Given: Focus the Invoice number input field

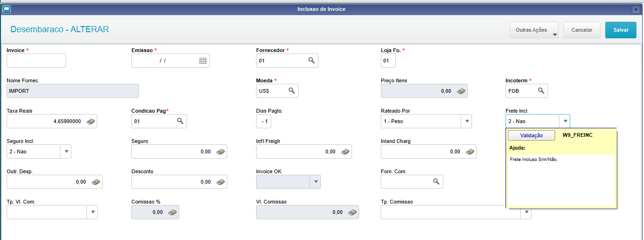Looking at the screenshot, I should 36,61.
